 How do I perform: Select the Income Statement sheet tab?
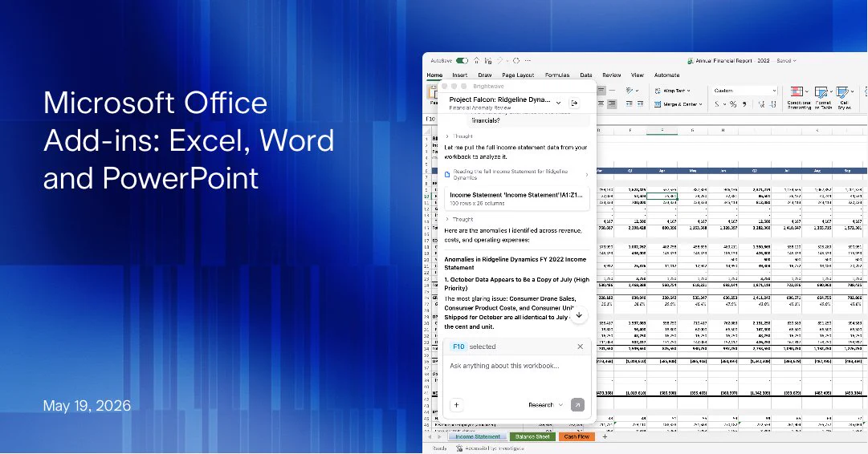point(477,437)
